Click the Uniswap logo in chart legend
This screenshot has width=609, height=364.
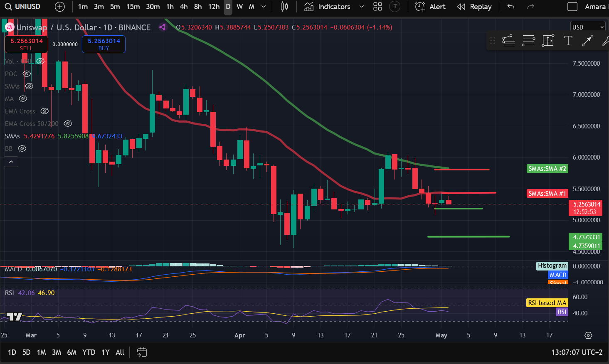pyautogui.click(x=9, y=27)
